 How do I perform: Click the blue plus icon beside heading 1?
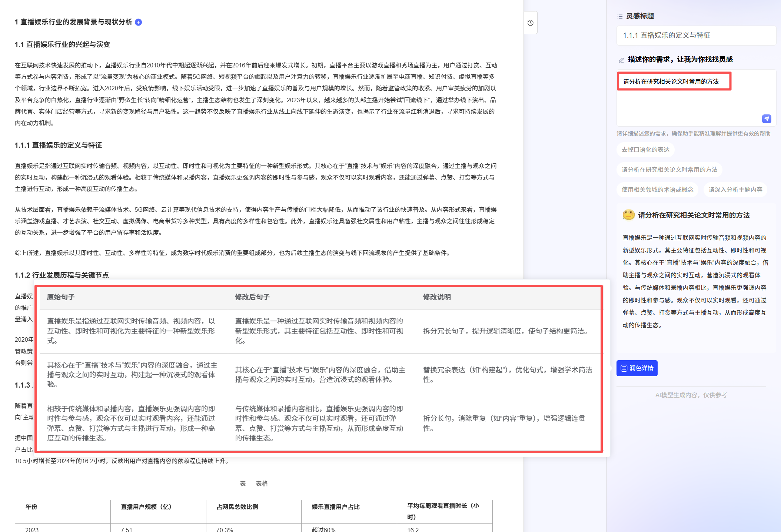tap(138, 22)
